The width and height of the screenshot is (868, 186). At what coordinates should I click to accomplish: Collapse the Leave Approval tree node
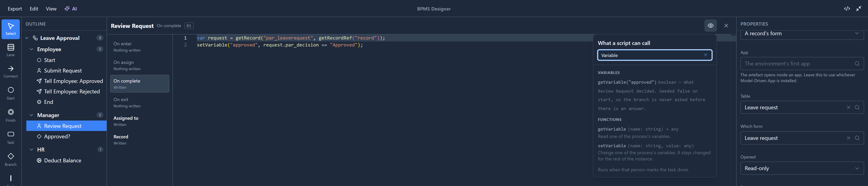27,38
